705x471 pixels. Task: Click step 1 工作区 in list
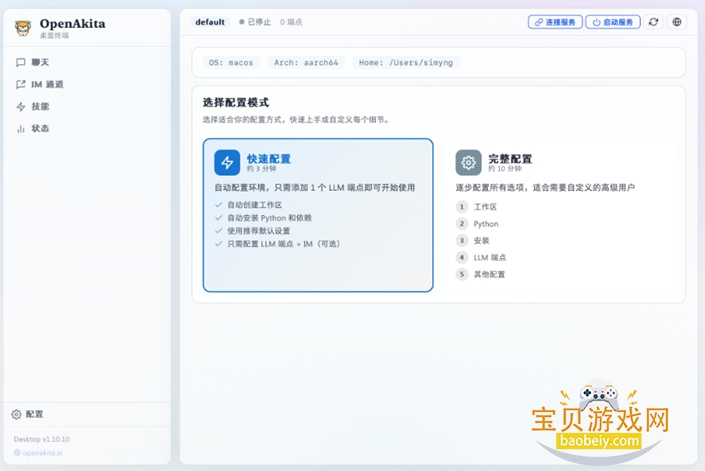484,207
